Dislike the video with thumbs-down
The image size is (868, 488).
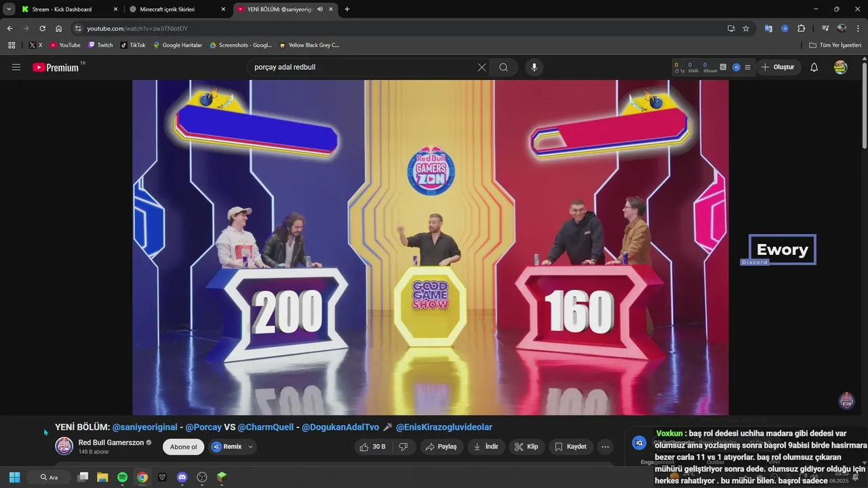403,447
